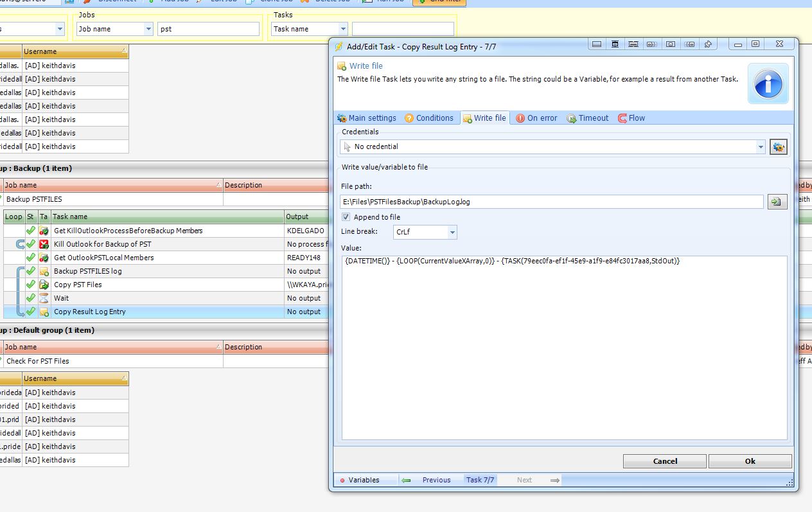Screen dimensions: 812x512
Task: Expand the Line break CrLf dropdown
Action: point(452,232)
